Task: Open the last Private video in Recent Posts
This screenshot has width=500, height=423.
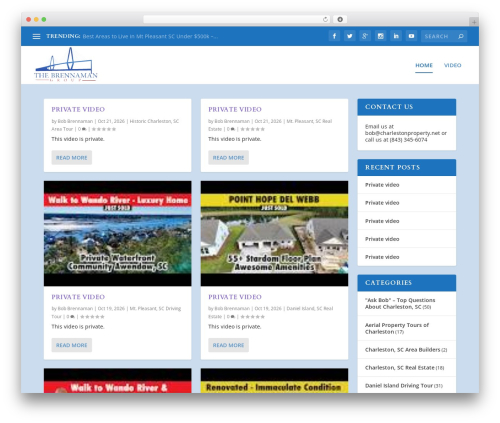Action: pyautogui.click(x=382, y=257)
